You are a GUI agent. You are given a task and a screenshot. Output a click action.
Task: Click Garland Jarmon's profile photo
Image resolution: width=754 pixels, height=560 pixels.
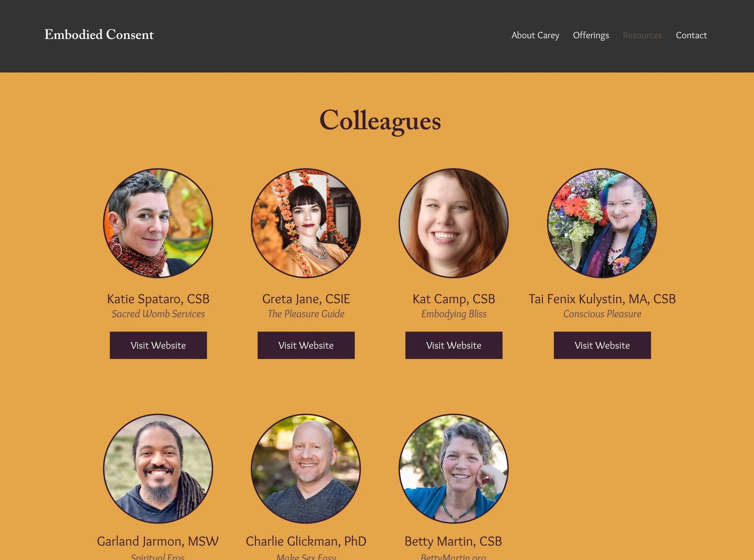158,469
